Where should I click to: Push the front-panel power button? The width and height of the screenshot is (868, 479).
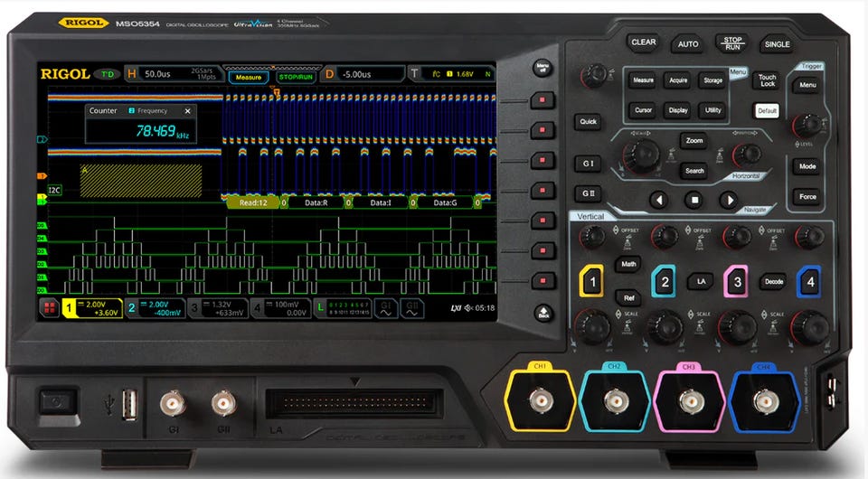57,403
